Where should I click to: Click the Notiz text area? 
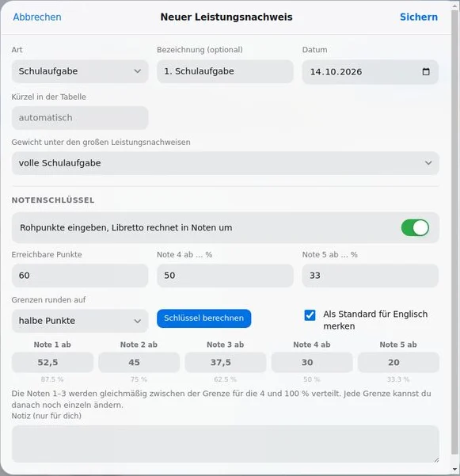tap(225, 444)
